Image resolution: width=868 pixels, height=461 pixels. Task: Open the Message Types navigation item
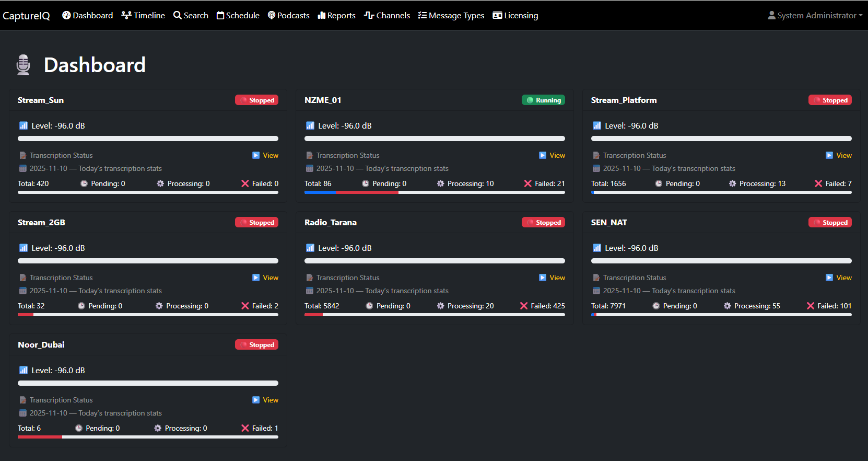point(451,16)
